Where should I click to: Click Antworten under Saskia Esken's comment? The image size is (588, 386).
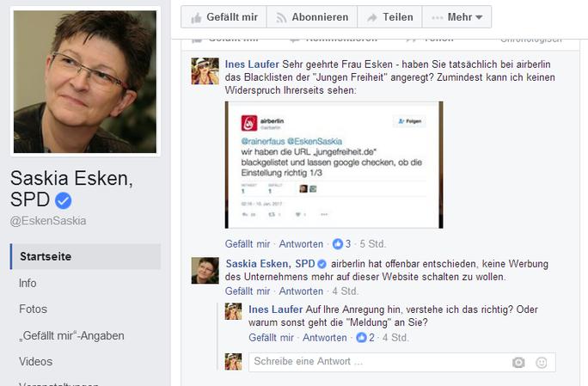tap(301, 291)
